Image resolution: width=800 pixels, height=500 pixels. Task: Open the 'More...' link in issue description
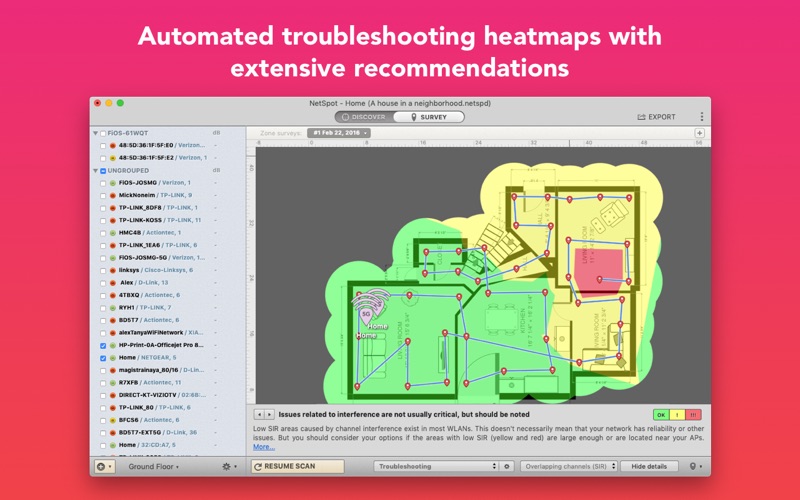(x=264, y=447)
